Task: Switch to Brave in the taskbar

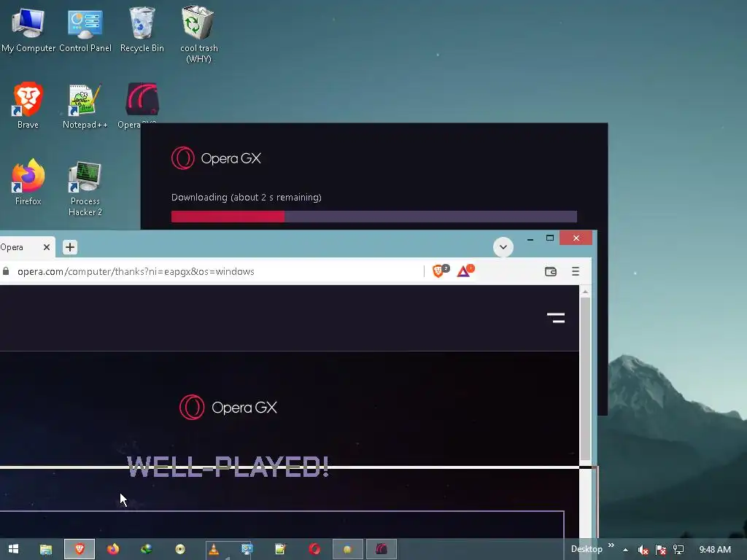Action: point(80,549)
